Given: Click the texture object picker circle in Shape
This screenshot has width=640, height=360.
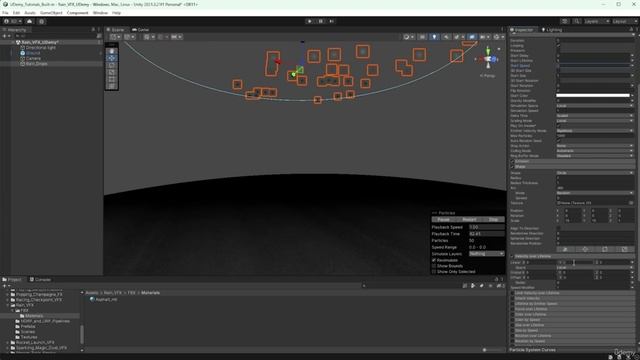Looking at the screenshot, I should (631, 203).
